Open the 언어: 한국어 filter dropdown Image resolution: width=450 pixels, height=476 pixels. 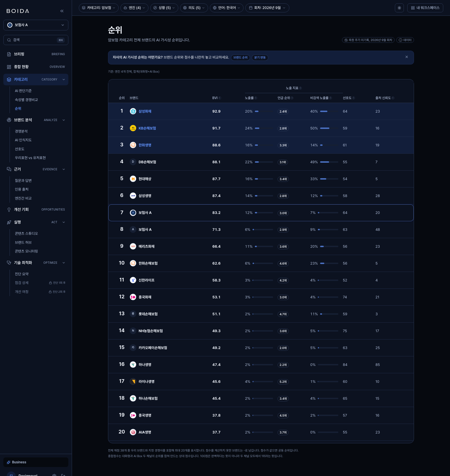coord(227,8)
